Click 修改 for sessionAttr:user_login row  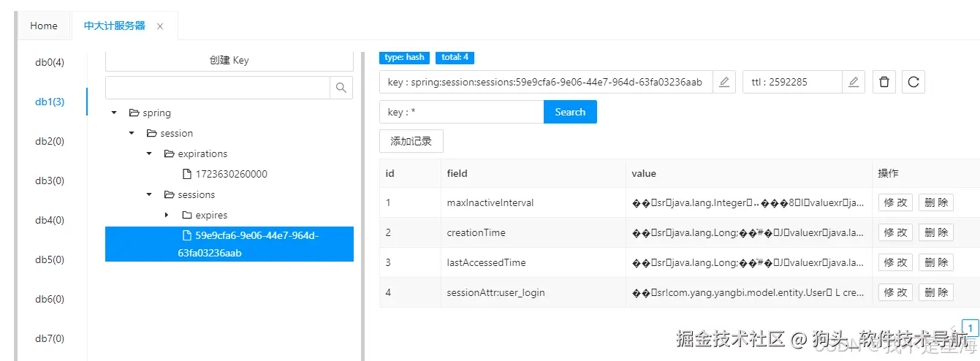(895, 292)
